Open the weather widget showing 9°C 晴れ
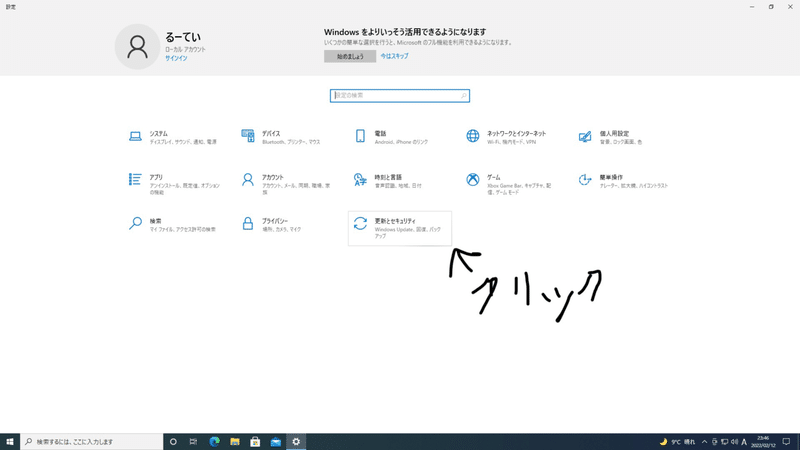 click(x=678, y=442)
